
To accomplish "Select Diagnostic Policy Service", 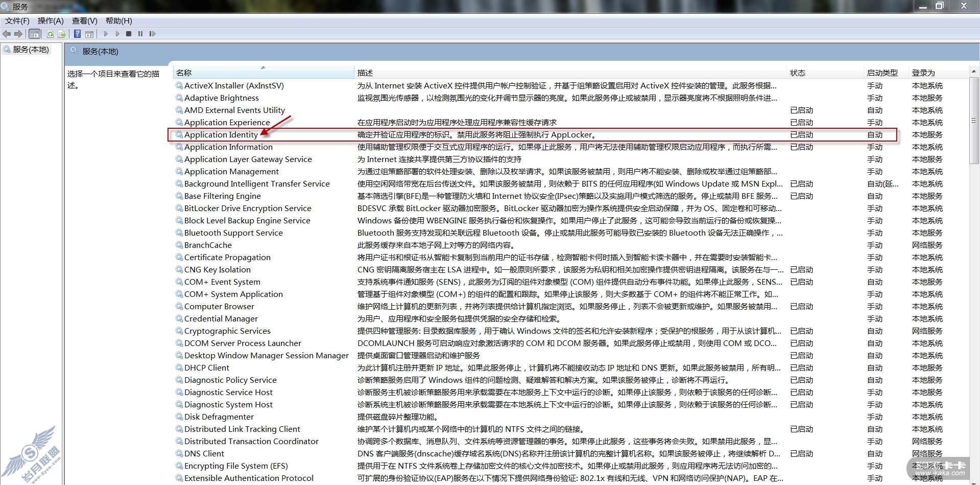I will [x=230, y=380].
